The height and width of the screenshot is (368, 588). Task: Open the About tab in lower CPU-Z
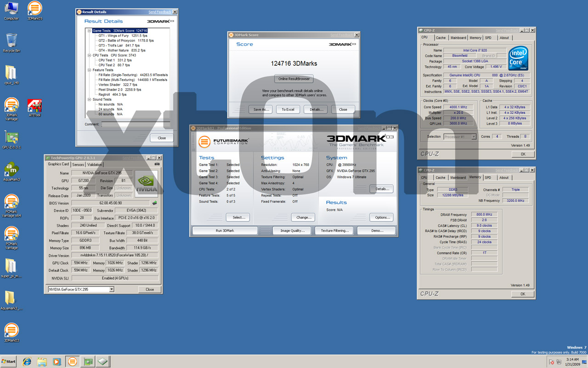pyautogui.click(x=504, y=178)
